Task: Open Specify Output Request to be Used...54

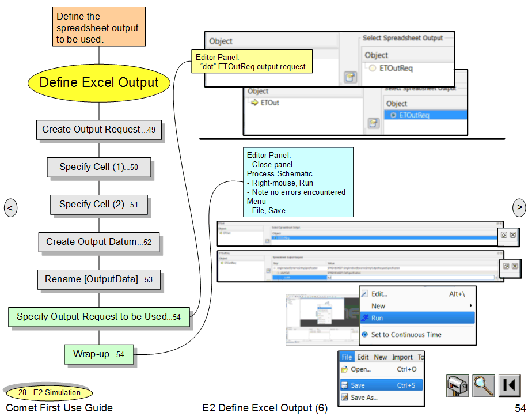Action: coord(98,317)
